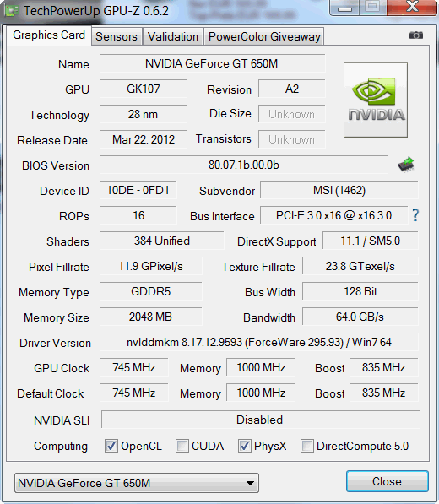Viewport: 439px width, 504px height.
Task: Switch to the Sensors tab
Action: click(117, 36)
